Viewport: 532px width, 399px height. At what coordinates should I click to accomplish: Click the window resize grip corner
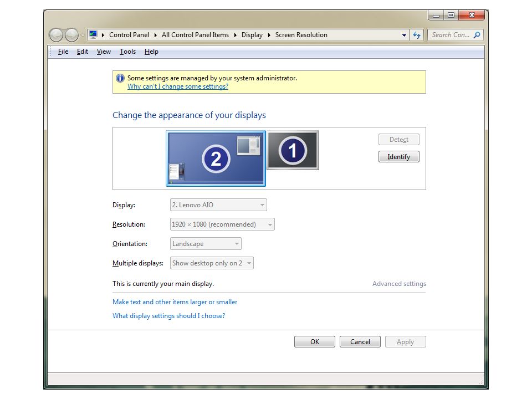[x=481, y=382]
